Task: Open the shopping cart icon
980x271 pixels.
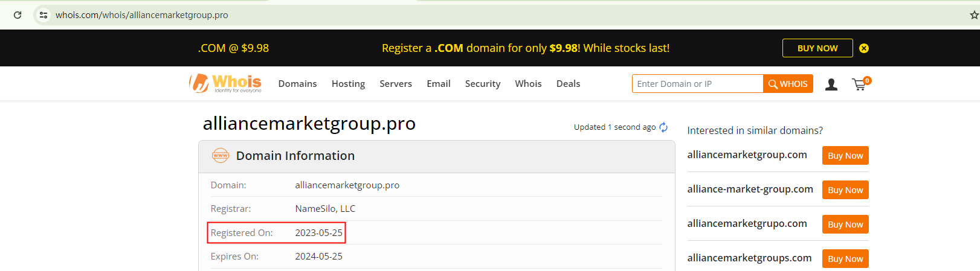Action: click(x=860, y=84)
